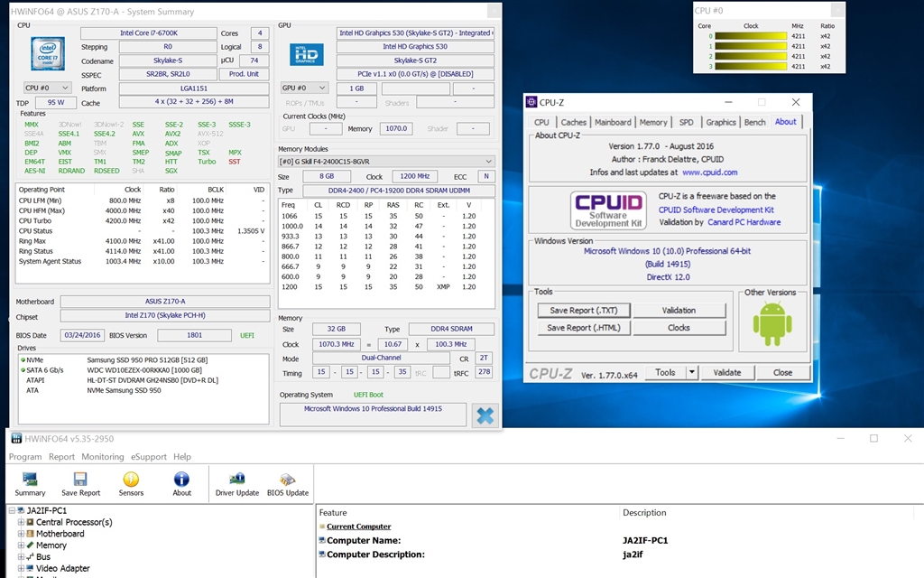Select the Video Adapter tree item
Viewport: 924px width, 578px height.
pos(62,568)
